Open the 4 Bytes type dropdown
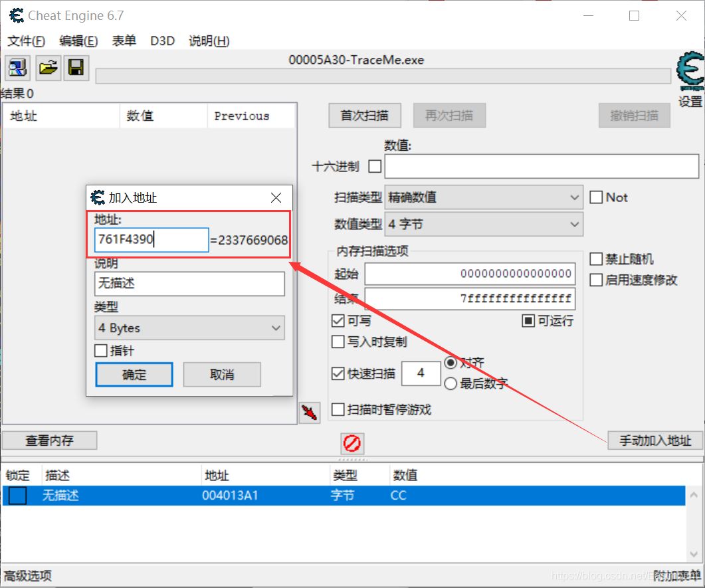This screenshot has height=588, width=705. [x=190, y=328]
